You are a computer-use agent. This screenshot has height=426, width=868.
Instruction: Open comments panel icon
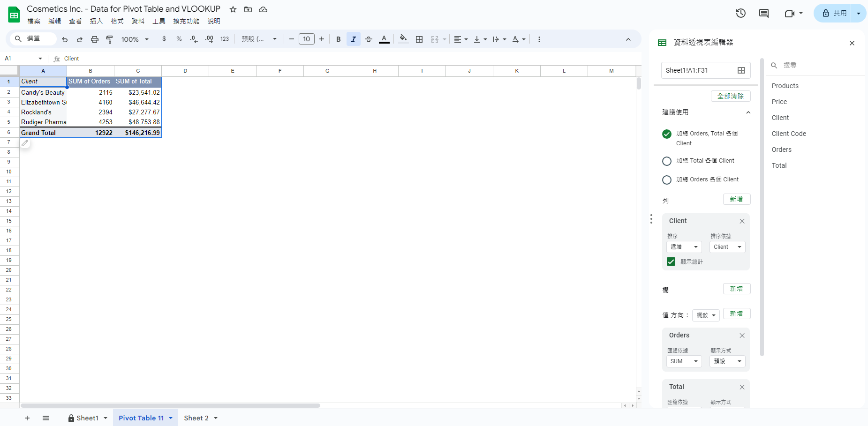[x=764, y=13]
